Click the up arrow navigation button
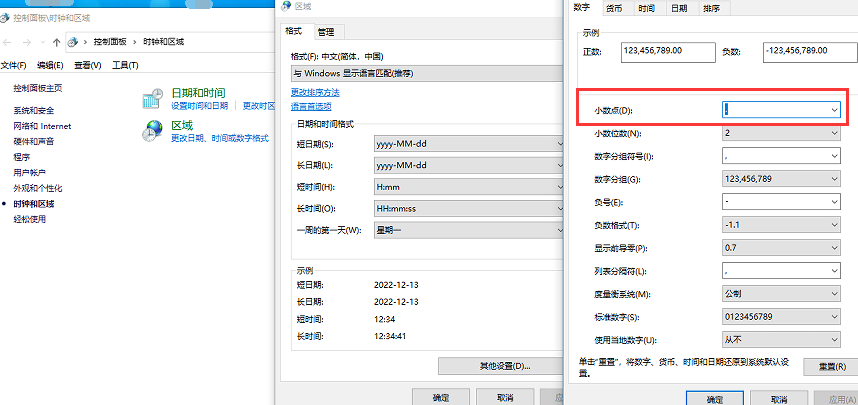The height and width of the screenshot is (405, 858). (57, 42)
